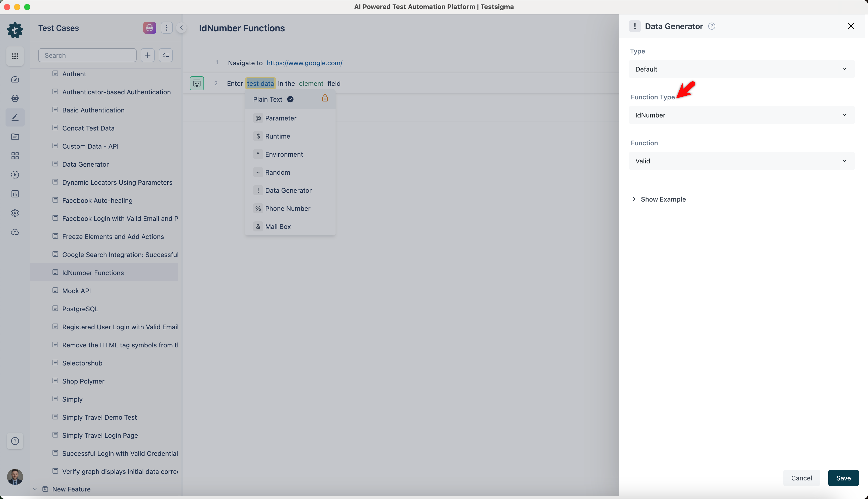This screenshot has width=868, height=499.
Task: Open the google.com URL link
Action: click(304, 63)
